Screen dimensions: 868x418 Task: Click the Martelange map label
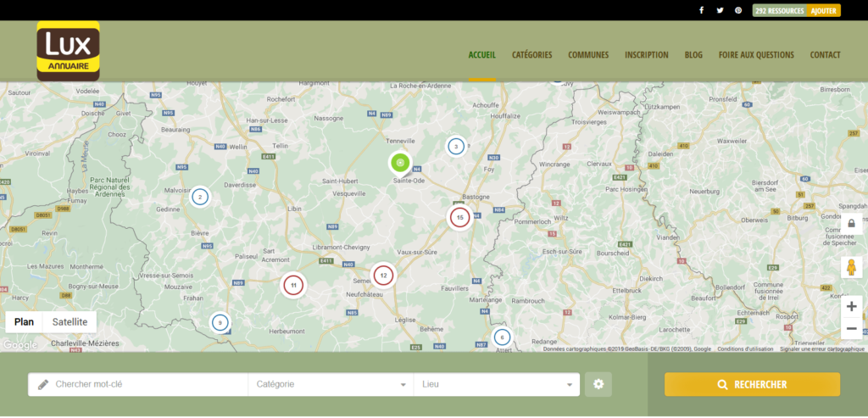point(484,299)
